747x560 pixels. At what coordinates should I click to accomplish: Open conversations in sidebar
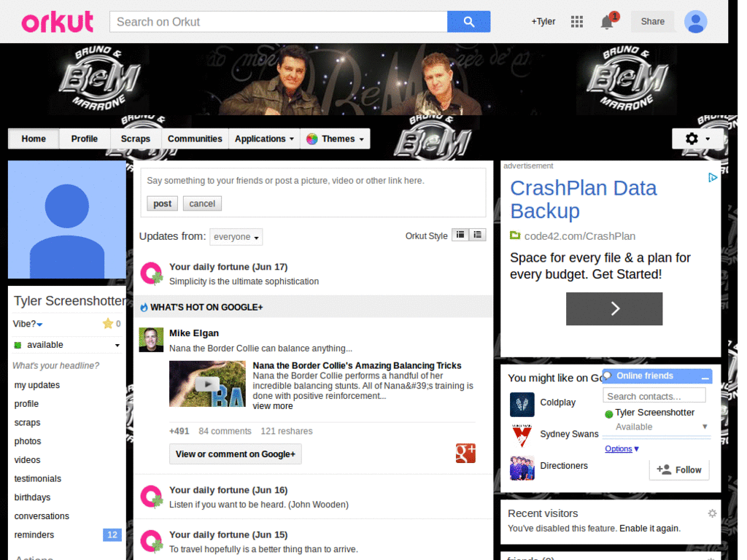point(42,516)
